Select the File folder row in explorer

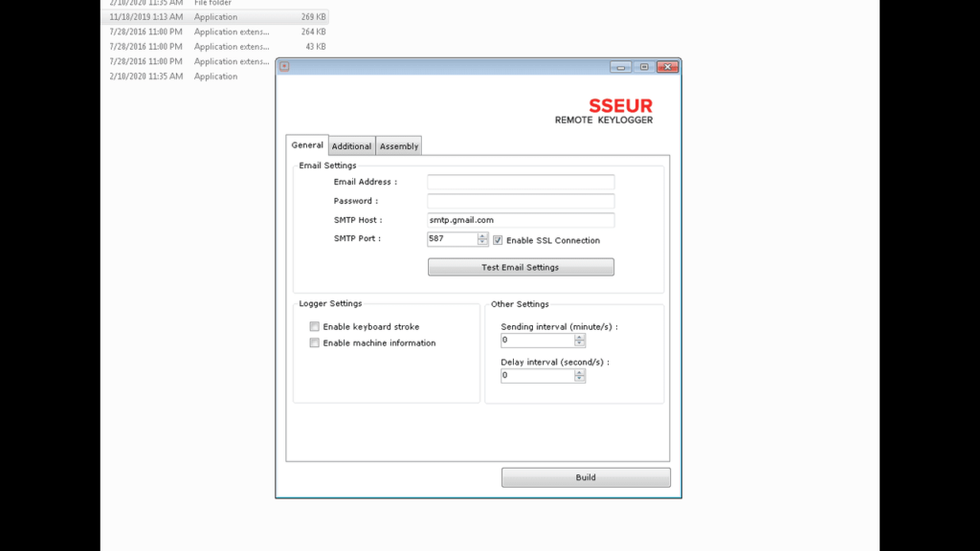tap(215, 3)
